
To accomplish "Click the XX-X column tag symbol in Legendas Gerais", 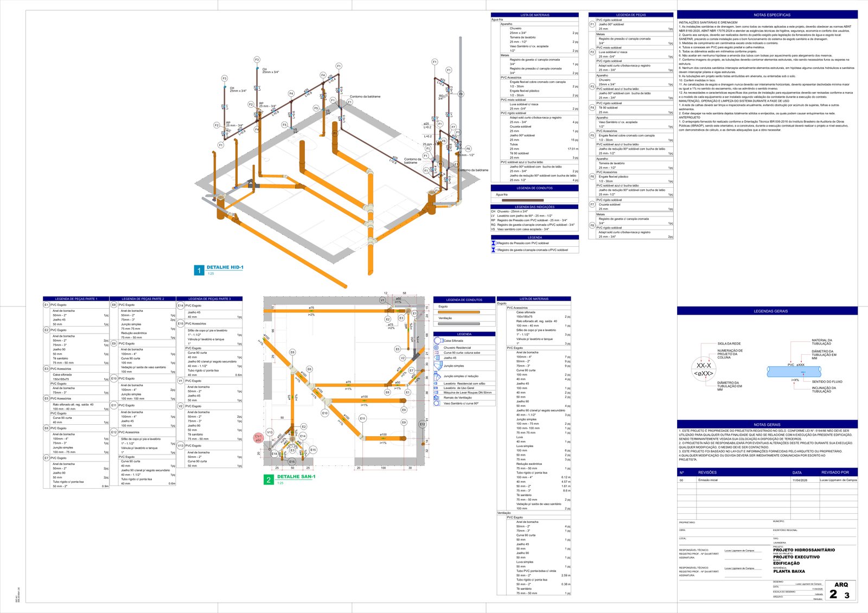I will click(x=704, y=369).
